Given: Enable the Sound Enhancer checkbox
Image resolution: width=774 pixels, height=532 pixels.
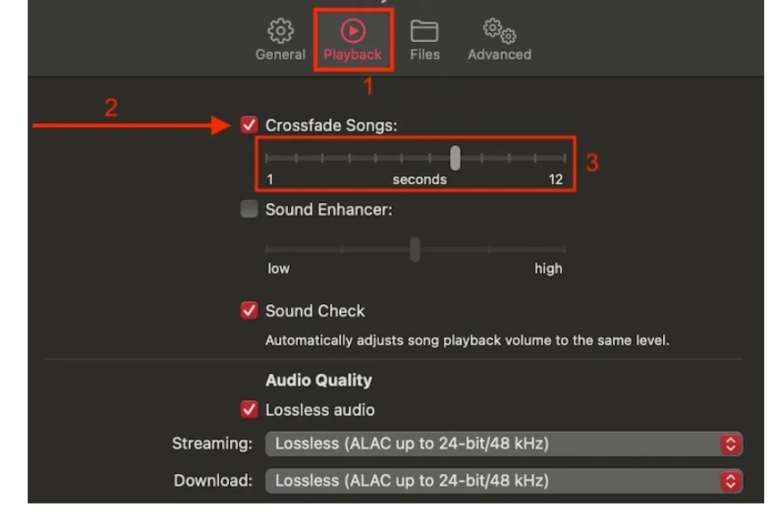Looking at the screenshot, I should tap(250, 209).
